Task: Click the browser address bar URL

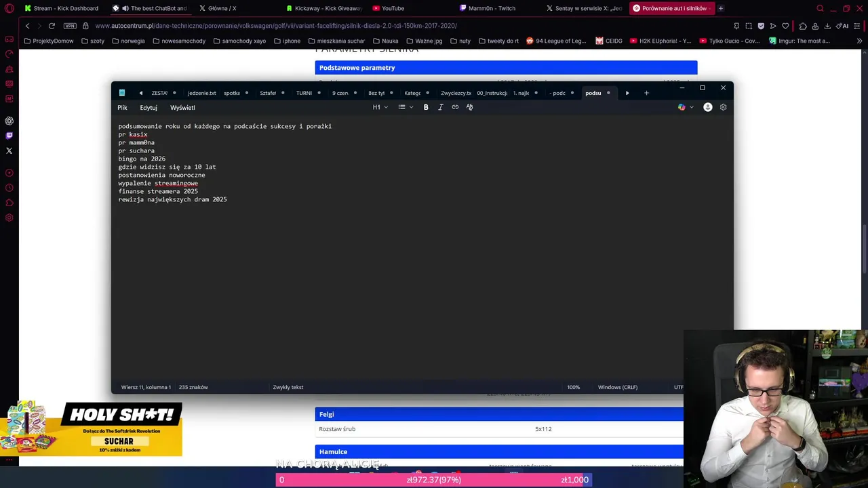Action: (x=276, y=26)
